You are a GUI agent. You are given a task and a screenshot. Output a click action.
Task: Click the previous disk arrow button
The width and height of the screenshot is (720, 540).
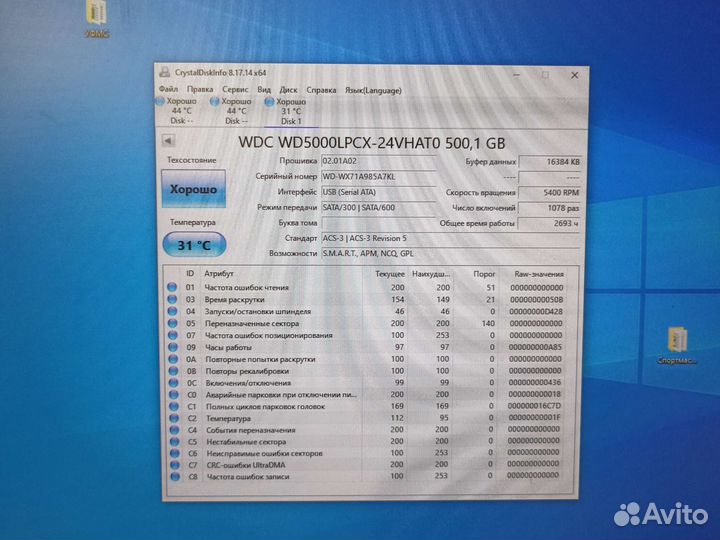pyautogui.click(x=167, y=142)
